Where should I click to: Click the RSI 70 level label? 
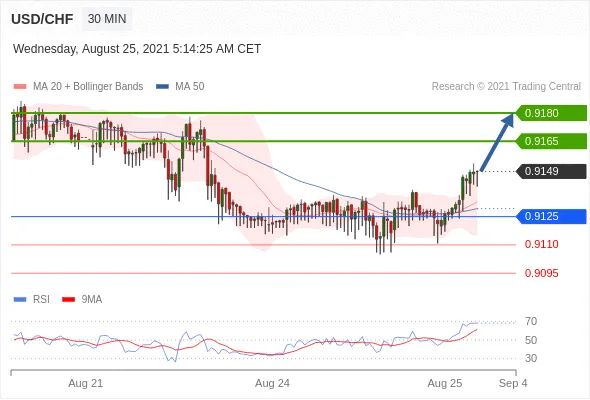(531, 321)
